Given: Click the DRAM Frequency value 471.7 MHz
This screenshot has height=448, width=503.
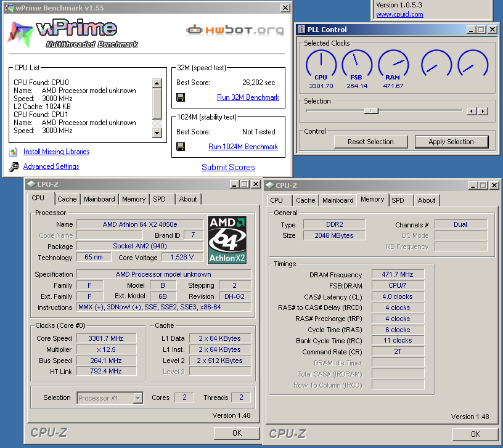Looking at the screenshot, I should (x=398, y=274).
